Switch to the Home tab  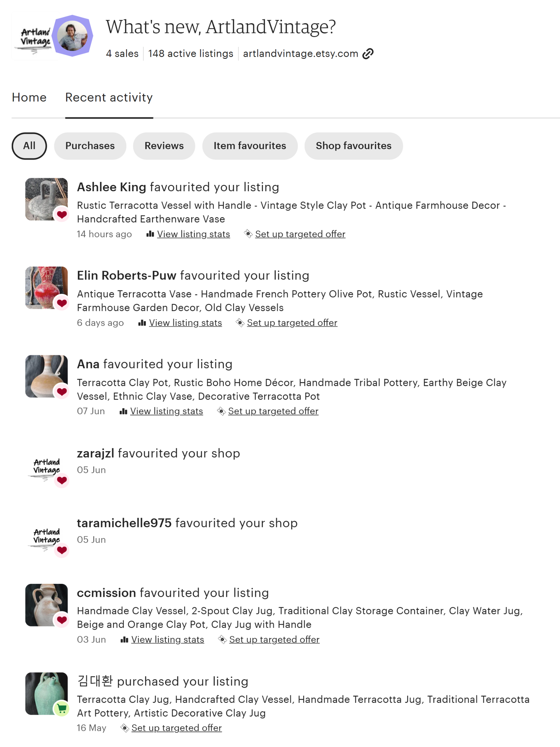click(29, 97)
